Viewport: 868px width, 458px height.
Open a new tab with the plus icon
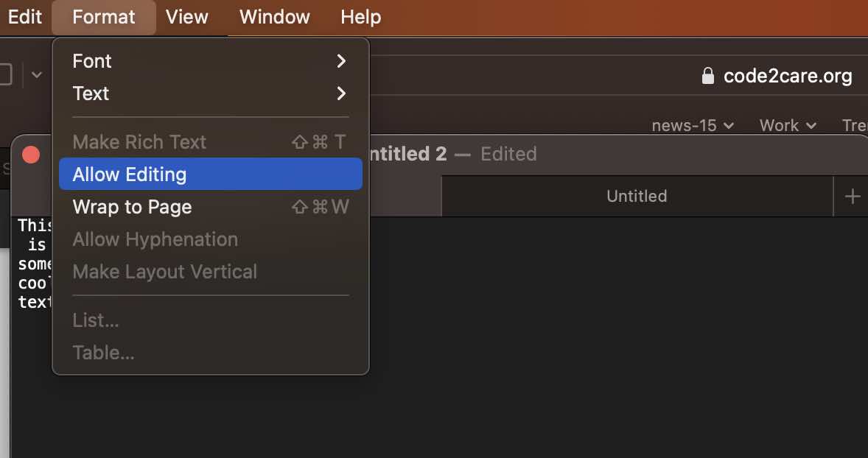[x=852, y=196]
